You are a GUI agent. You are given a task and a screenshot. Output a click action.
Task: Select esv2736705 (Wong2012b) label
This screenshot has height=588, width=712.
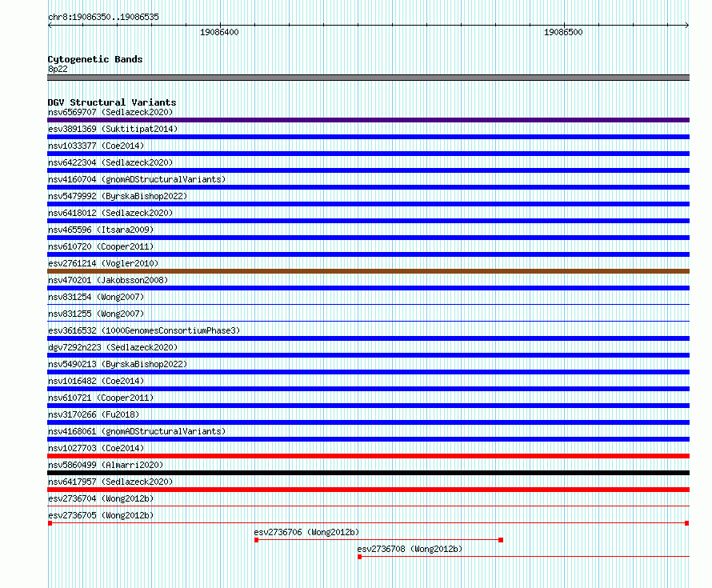101,515
